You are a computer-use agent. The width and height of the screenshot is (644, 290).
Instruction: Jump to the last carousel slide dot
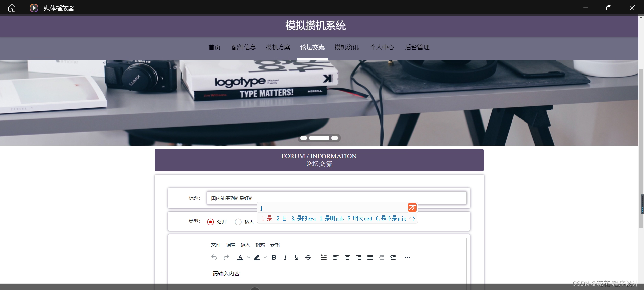coord(335,138)
